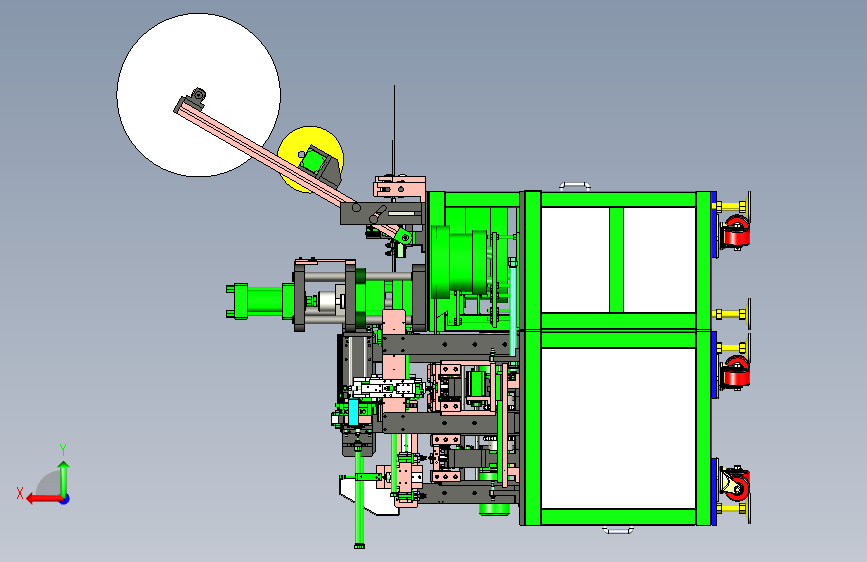Select the cabinet handle on top of the frame

575,186
